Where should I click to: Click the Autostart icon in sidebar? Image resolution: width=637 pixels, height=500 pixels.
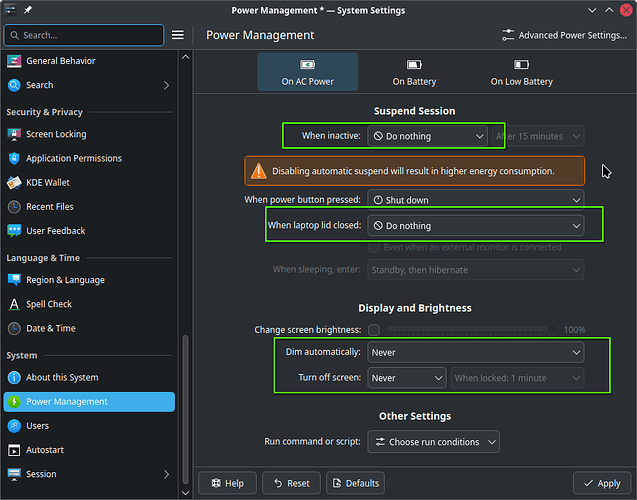(14, 450)
